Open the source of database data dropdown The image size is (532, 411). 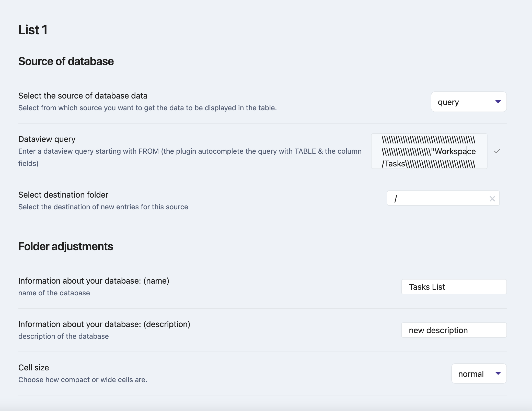(x=469, y=102)
